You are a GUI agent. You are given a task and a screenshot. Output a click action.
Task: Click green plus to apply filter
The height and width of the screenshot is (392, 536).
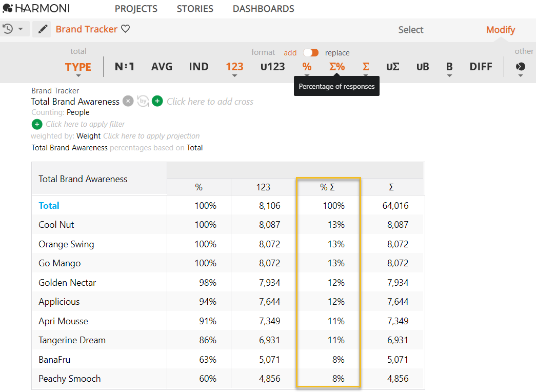point(37,124)
